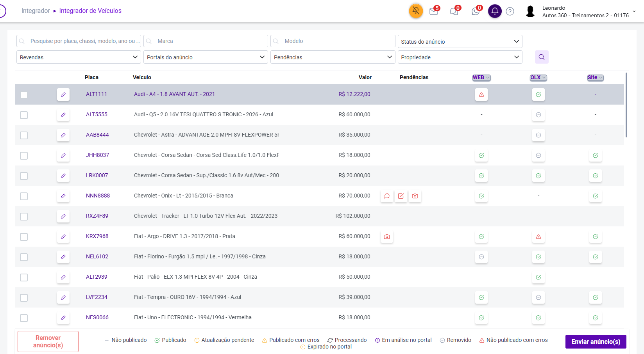The width and height of the screenshot is (644, 354).
Task: Click the Audi A4 1.8 AVANT vehicle name
Action: (174, 94)
